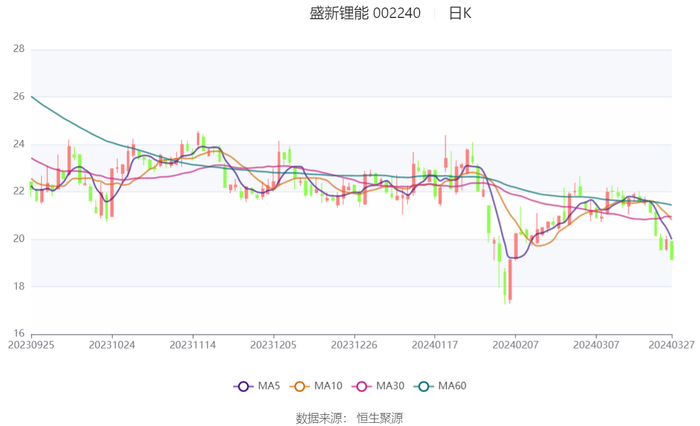Screen dimensions: 700x426
Task: Click the MA10 orange legend circle marker
Action: click(x=300, y=386)
